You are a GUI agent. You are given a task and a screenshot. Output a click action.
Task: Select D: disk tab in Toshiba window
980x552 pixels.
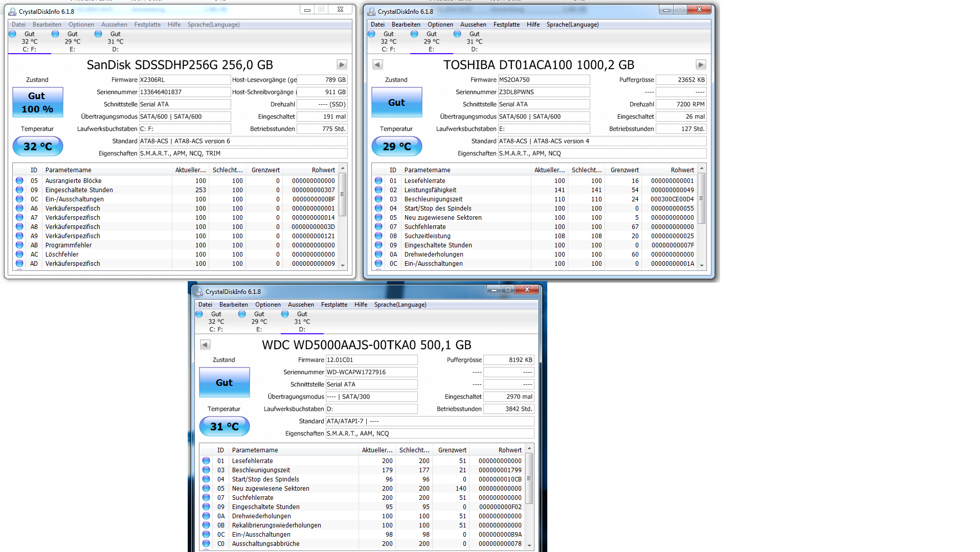474,41
